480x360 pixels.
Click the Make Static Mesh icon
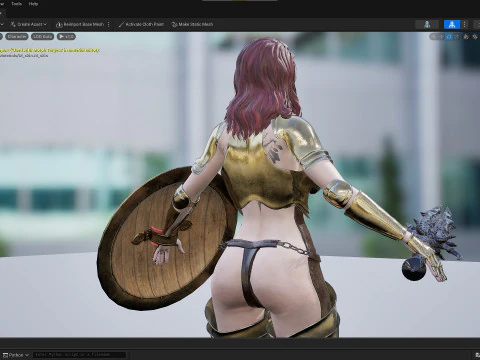(174, 24)
